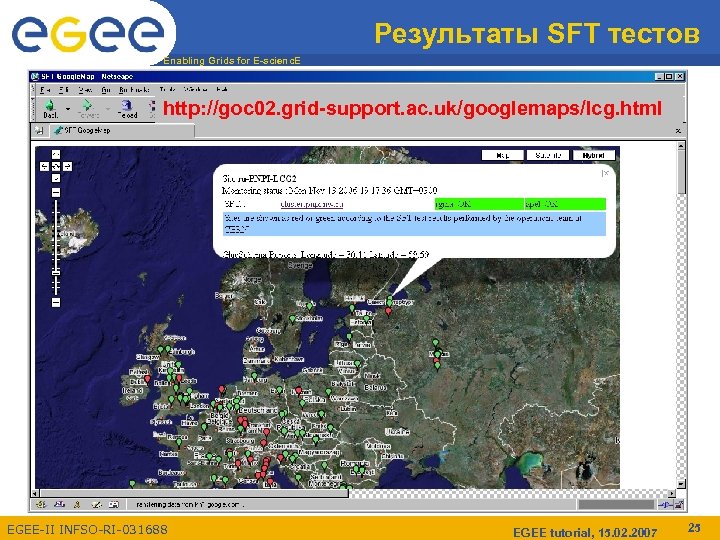Open the Go menu
This screenshot has height=540, width=720.
[x=106, y=90]
